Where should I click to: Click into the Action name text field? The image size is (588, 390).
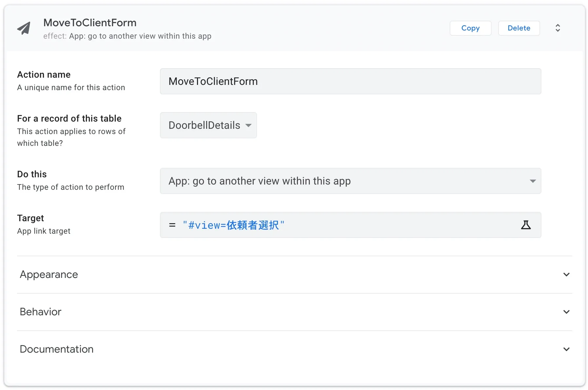(x=350, y=81)
